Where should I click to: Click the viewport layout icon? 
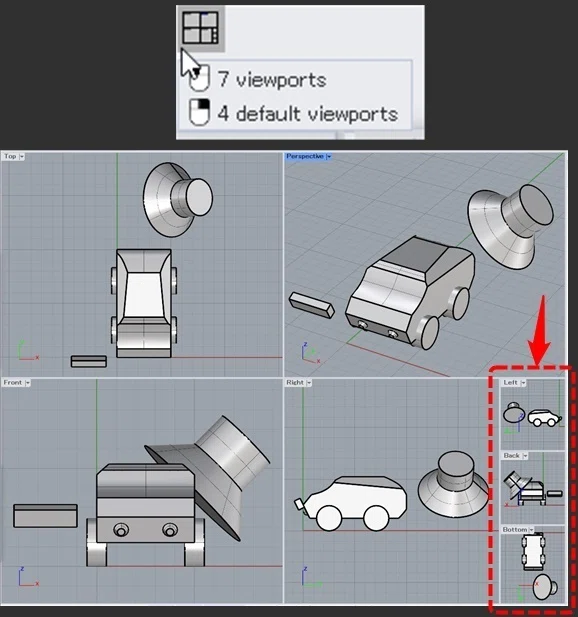[x=200, y=28]
